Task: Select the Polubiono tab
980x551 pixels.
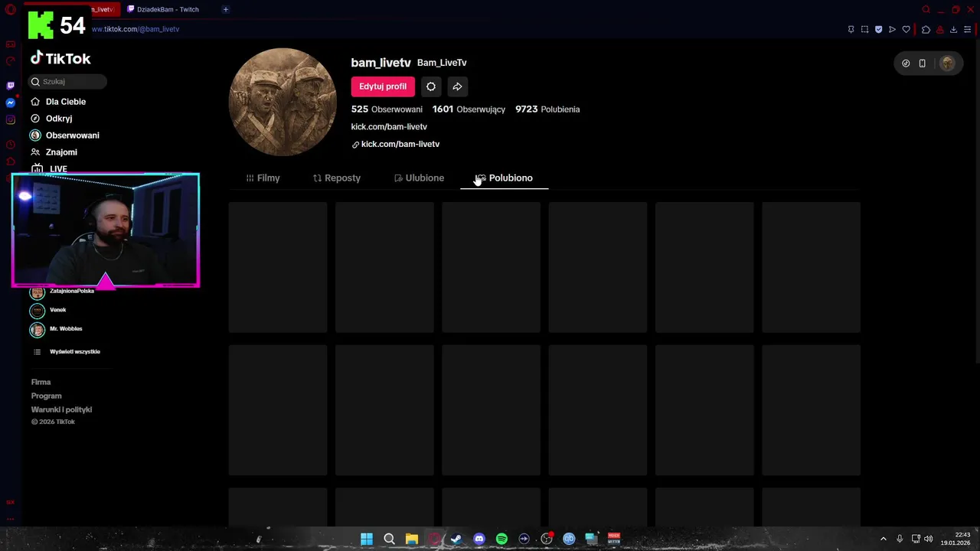Action: click(x=504, y=178)
